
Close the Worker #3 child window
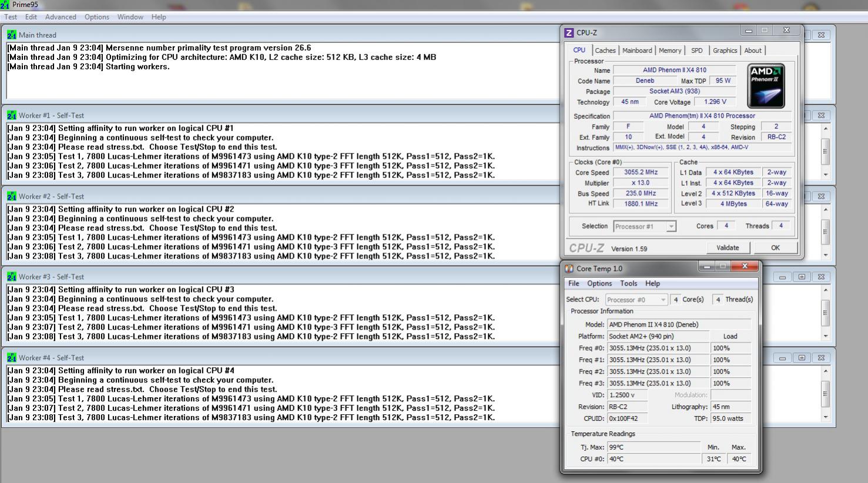pos(821,277)
